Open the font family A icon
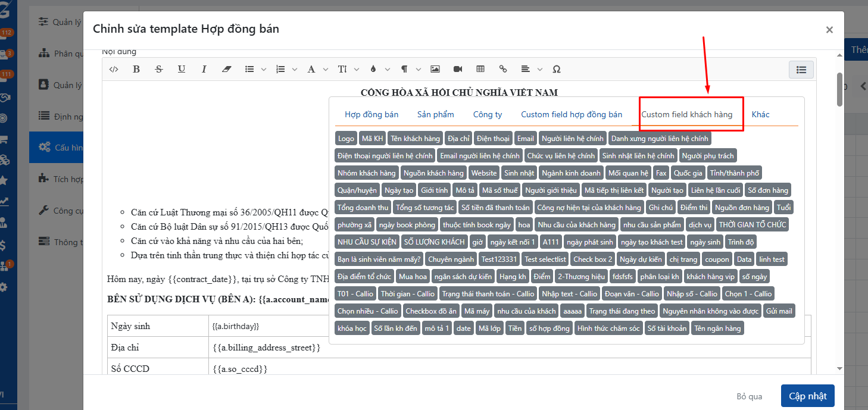 click(x=311, y=69)
